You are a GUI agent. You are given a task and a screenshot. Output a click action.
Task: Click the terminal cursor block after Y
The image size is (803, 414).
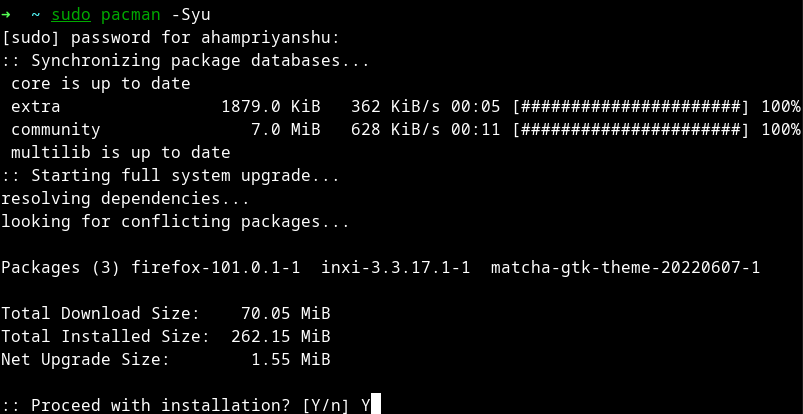coord(376,404)
